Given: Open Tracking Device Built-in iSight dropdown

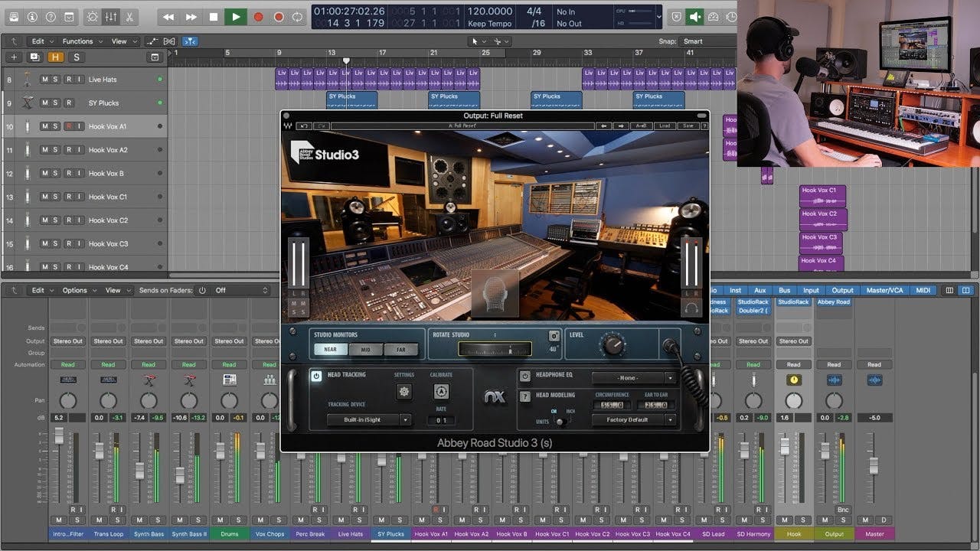Looking at the screenshot, I should point(369,419).
